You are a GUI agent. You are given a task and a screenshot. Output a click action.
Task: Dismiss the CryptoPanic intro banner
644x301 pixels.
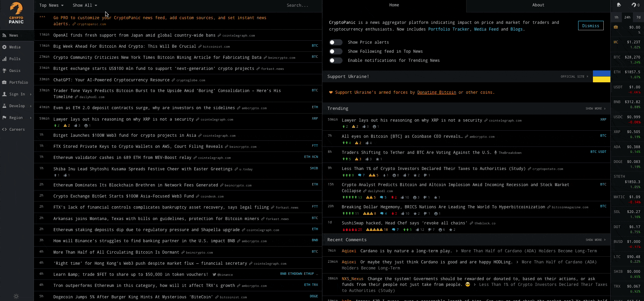(591, 26)
